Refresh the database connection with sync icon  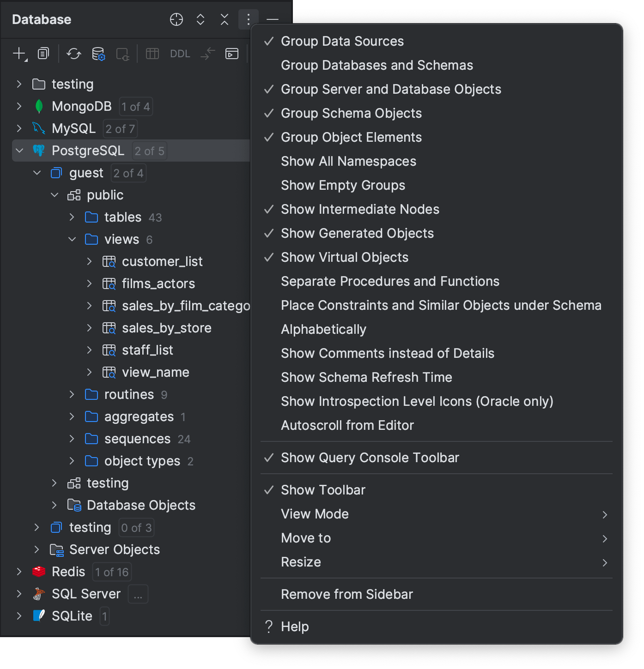tap(74, 53)
